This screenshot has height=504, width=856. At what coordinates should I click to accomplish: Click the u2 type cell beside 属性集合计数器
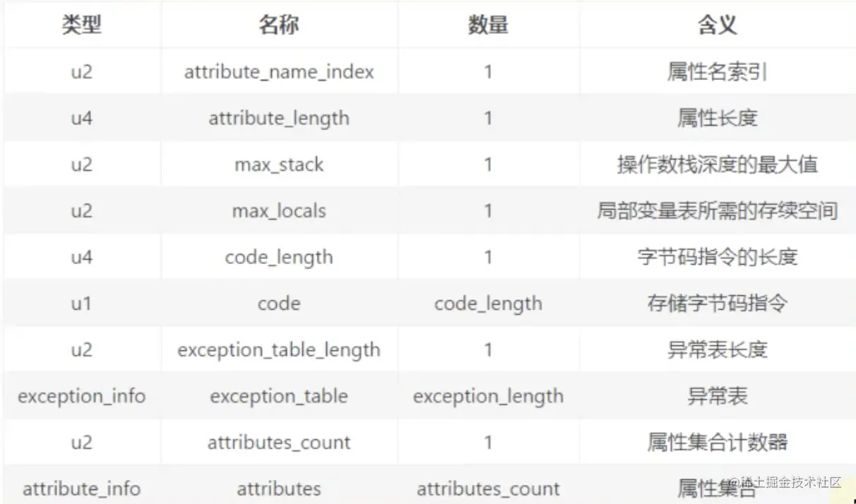coord(82,443)
